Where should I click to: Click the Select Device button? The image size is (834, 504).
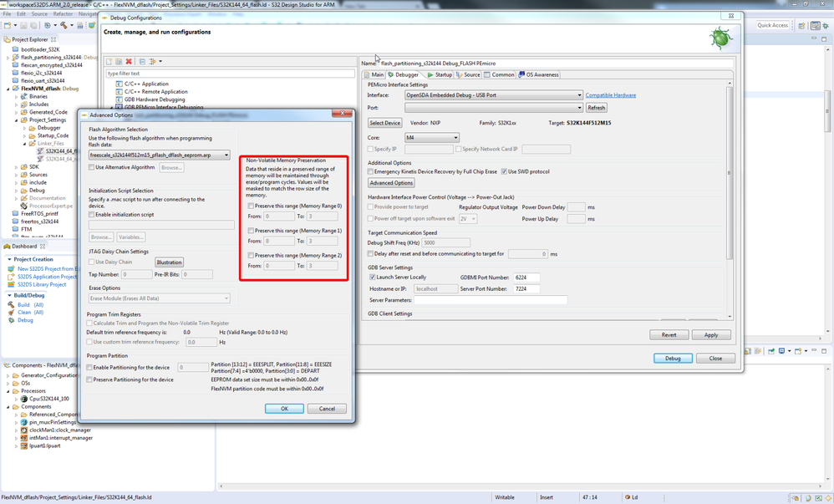pyautogui.click(x=385, y=123)
